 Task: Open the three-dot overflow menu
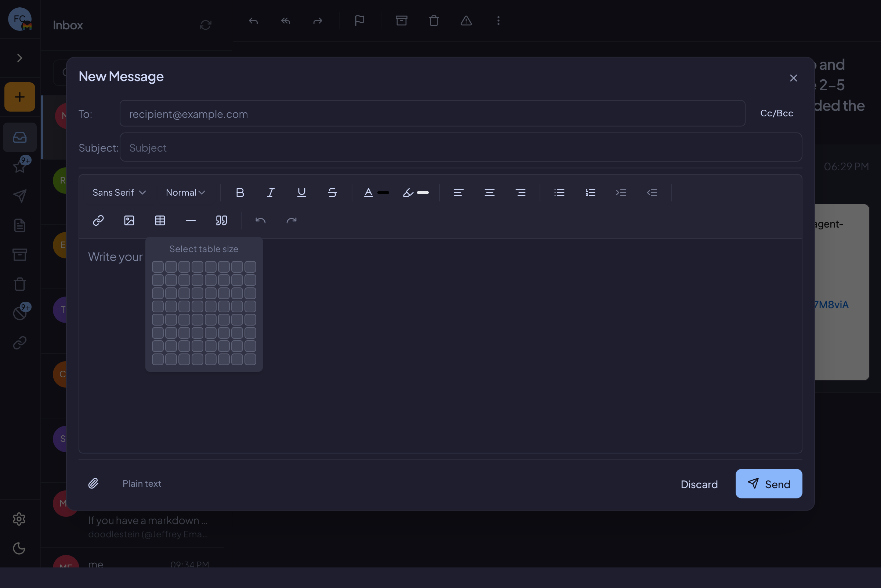tap(498, 21)
